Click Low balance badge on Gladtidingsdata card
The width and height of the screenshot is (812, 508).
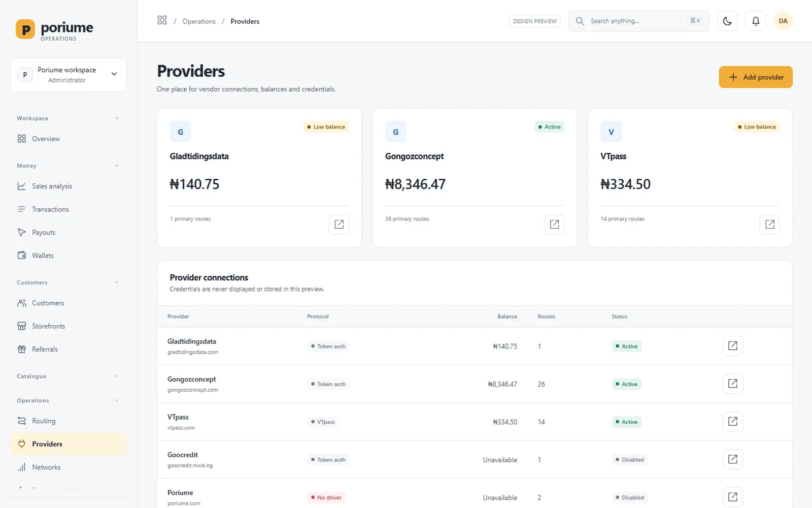point(326,127)
